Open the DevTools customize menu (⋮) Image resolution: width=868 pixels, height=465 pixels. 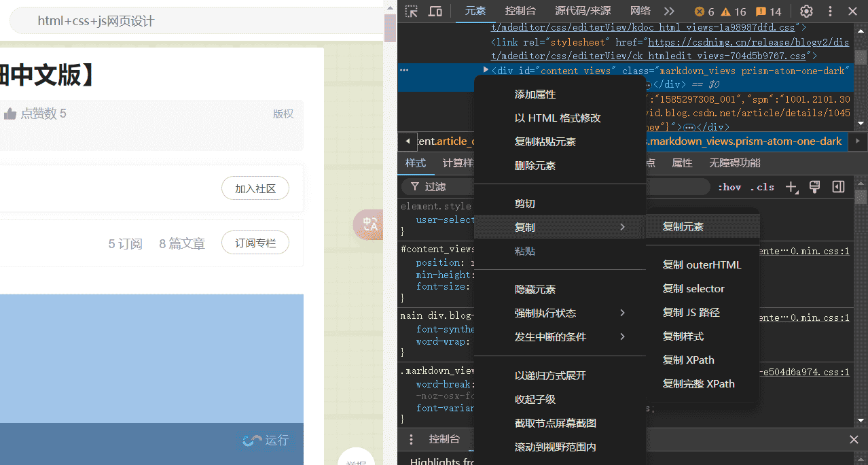(830, 11)
